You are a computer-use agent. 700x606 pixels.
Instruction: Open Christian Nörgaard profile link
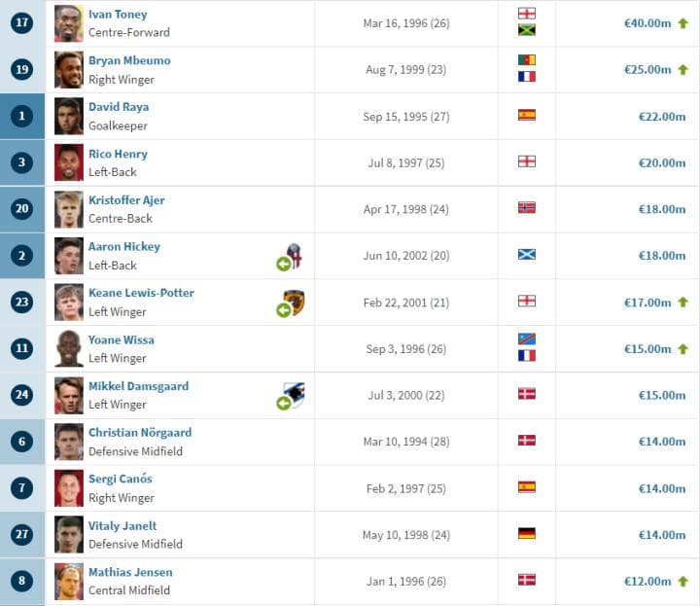click(x=140, y=432)
